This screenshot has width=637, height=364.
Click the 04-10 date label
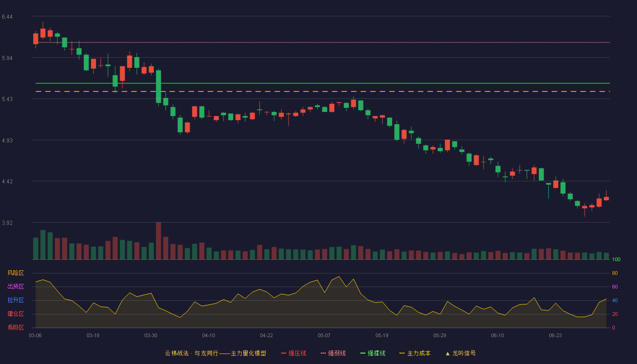(208, 335)
